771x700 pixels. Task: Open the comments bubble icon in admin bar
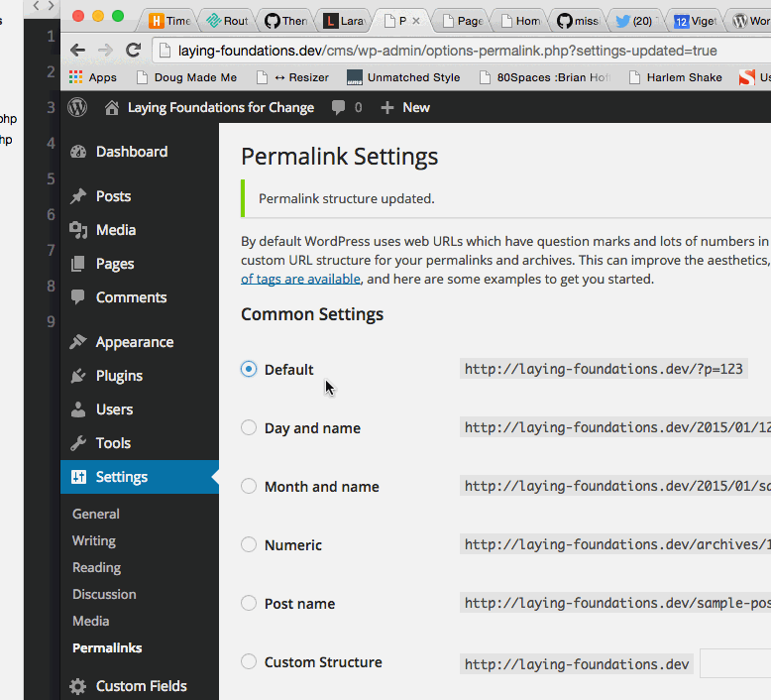(x=339, y=108)
